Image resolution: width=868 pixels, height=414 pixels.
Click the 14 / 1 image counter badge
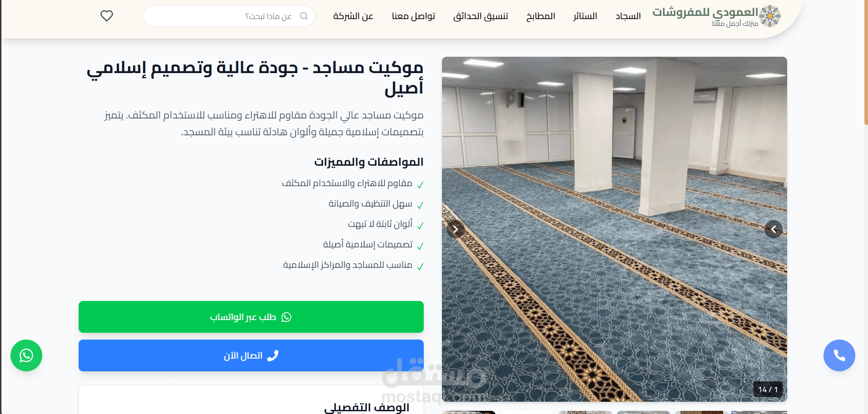pyautogui.click(x=768, y=389)
